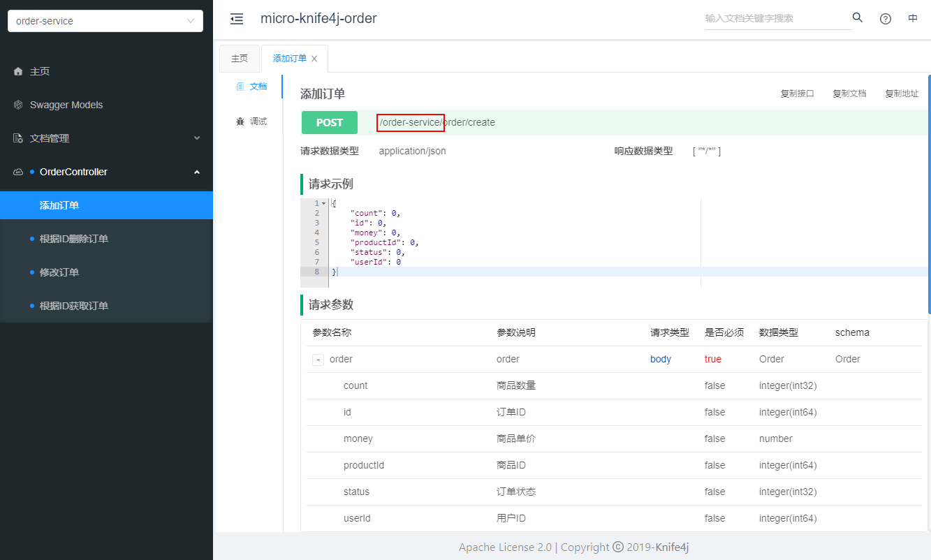Open help via the question mark icon
931x560 pixels.
pos(886,19)
